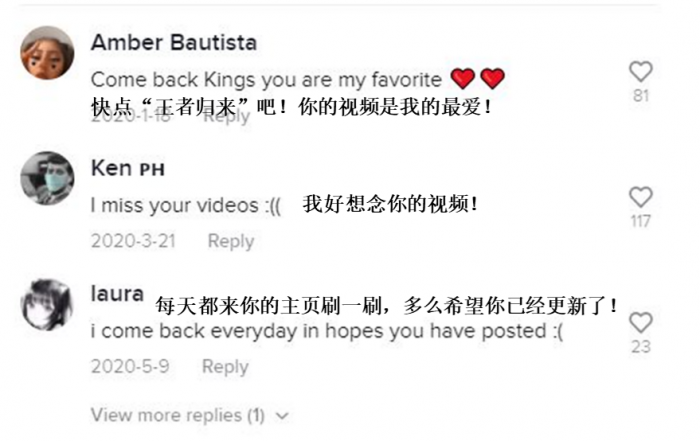Click the 81 likes count

click(x=641, y=96)
